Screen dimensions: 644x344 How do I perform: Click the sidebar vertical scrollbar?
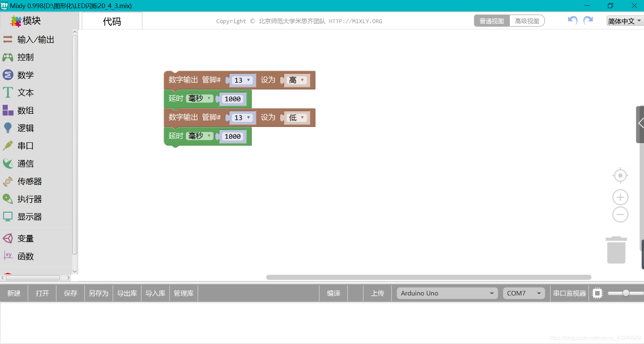pos(75,145)
